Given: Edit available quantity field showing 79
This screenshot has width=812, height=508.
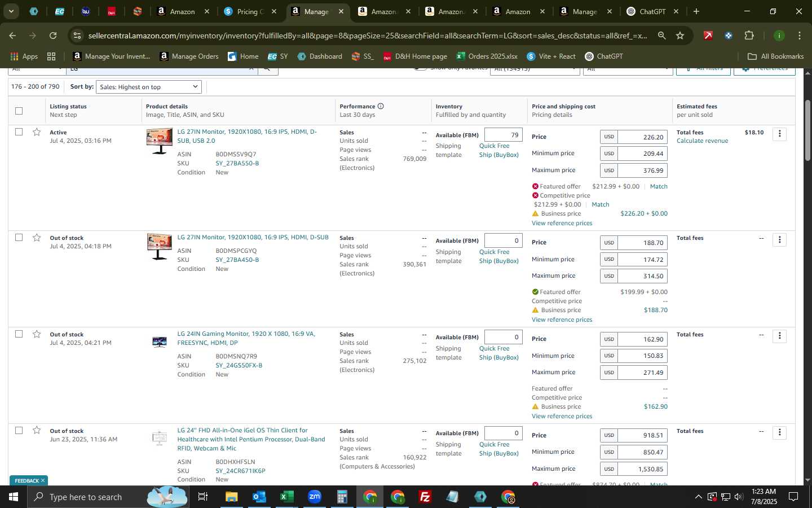Looking at the screenshot, I should 503,135.
